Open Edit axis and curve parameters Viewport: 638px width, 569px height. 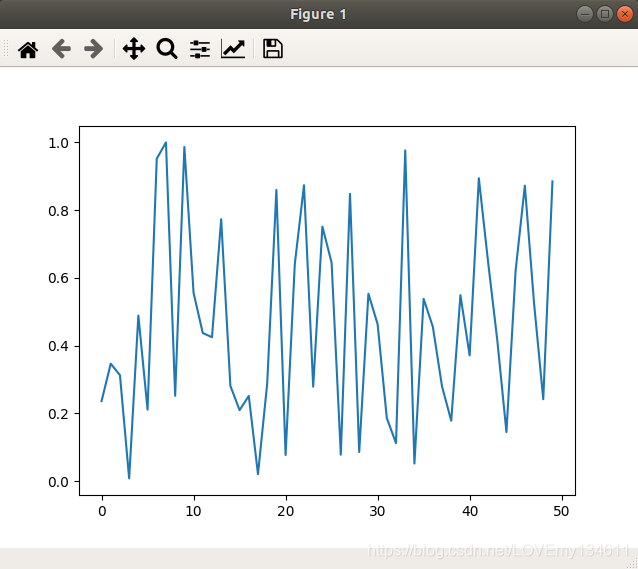[x=233, y=49]
